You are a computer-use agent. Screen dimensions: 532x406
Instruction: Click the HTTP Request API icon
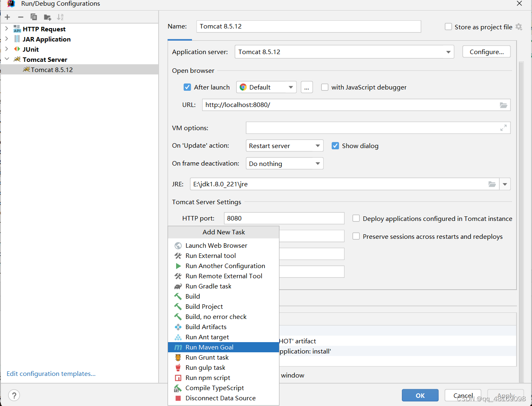17,29
